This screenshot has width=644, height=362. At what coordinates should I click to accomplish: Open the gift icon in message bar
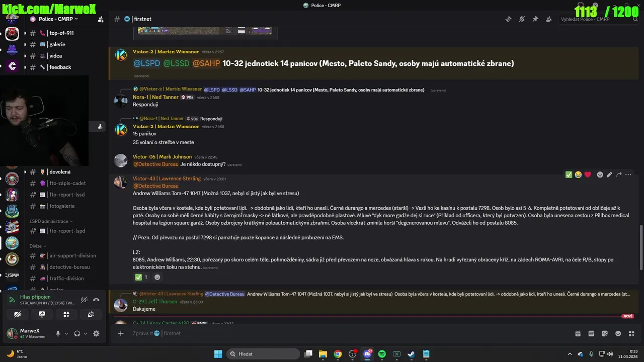(x=578, y=333)
